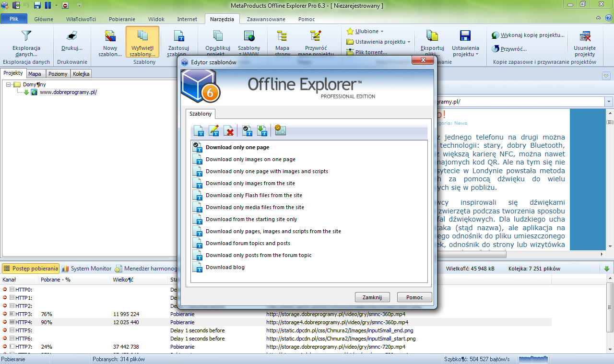Click the set default template checkmark icon

click(248, 130)
